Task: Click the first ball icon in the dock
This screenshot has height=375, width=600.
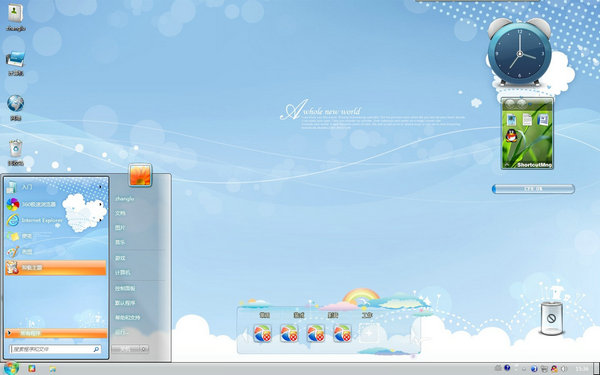Action: click(262, 333)
